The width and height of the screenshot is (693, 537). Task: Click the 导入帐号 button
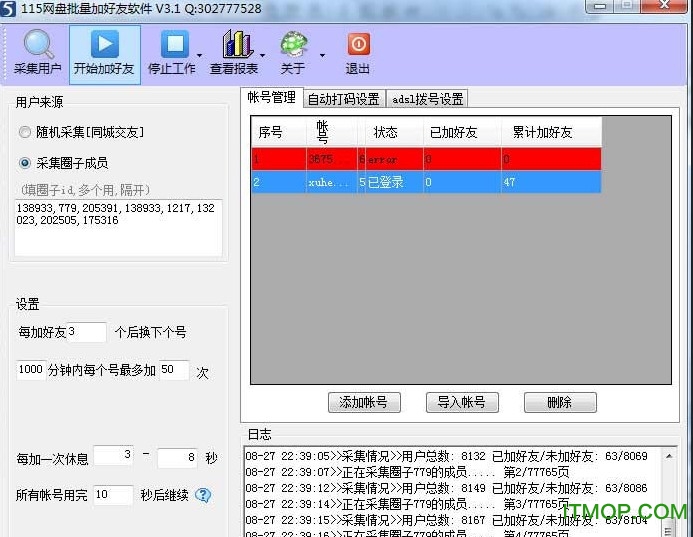coord(461,402)
